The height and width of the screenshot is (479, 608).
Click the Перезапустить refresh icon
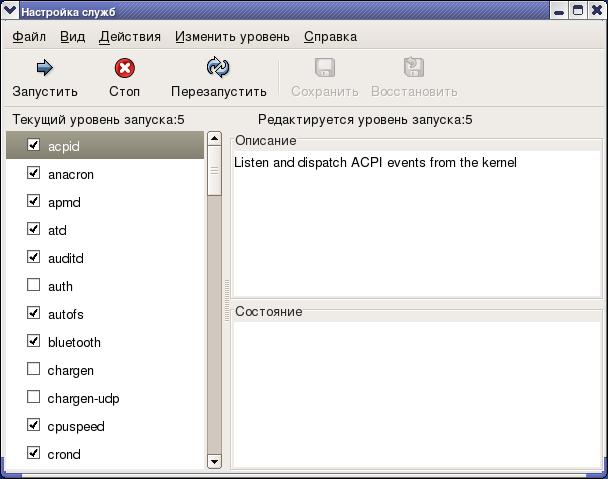point(218,67)
